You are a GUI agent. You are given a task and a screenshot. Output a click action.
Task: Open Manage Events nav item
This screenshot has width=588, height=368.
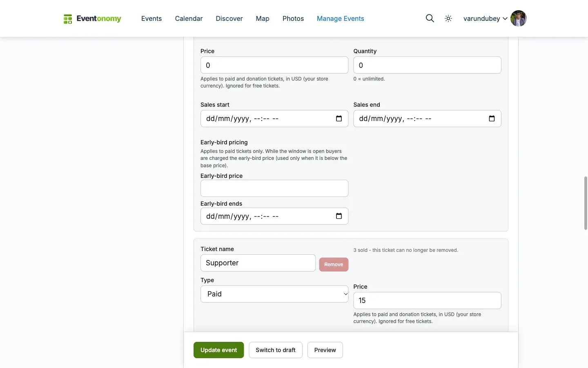pos(341,18)
